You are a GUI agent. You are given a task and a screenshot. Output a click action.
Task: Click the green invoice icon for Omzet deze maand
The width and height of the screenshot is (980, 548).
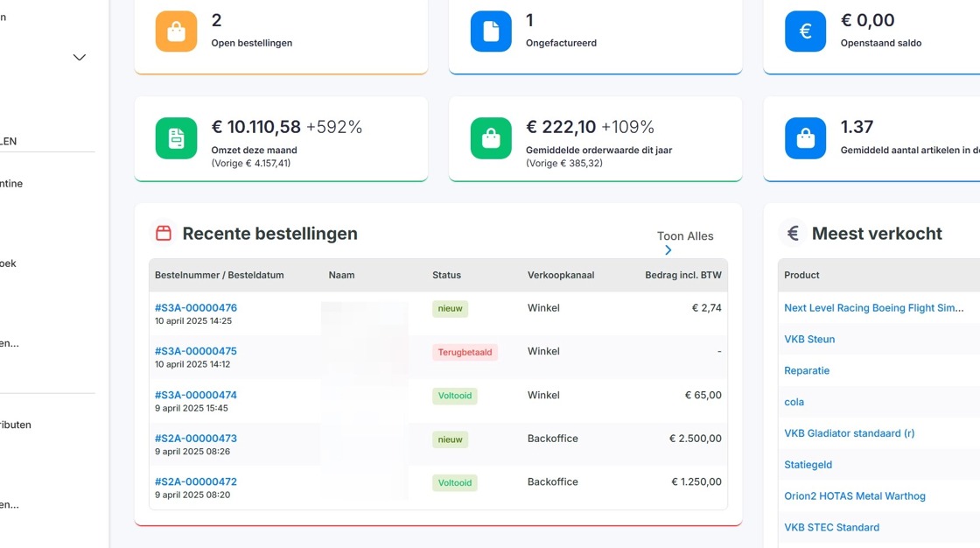click(x=176, y=138)
